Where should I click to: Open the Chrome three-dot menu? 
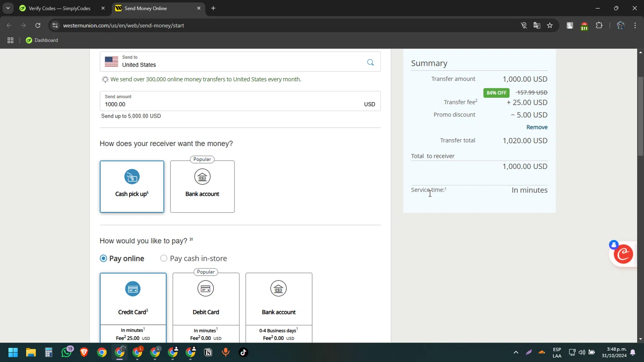click(x=635, y=25)
